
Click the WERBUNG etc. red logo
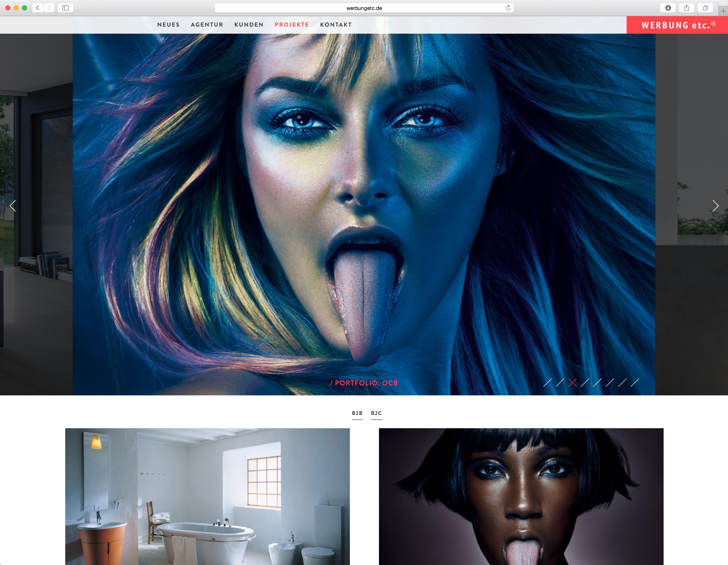(677, 25)
